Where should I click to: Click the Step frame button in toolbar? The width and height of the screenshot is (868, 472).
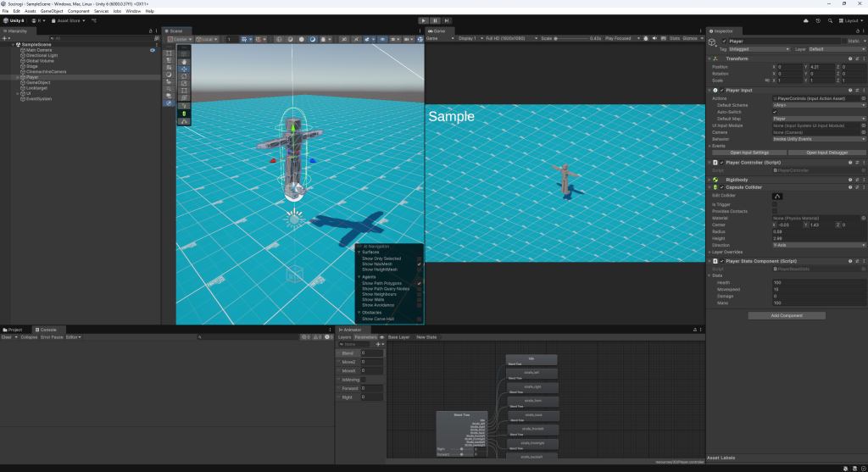pos(447,20)
